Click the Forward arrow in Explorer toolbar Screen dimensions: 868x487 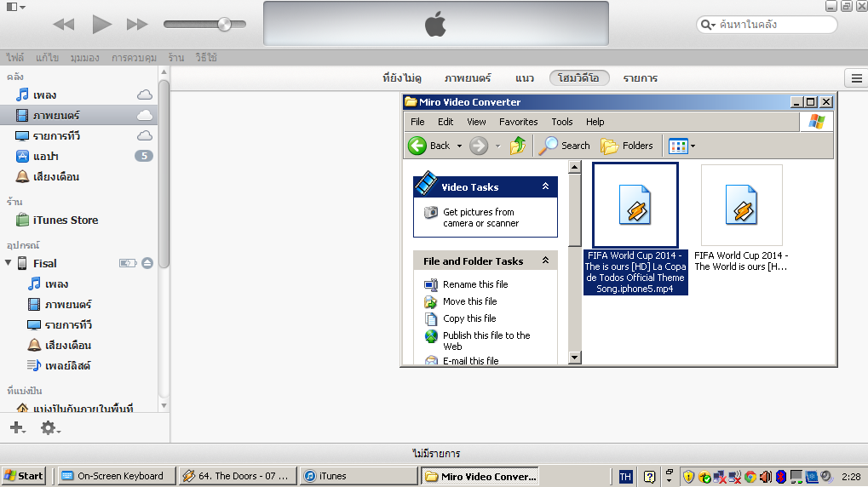point(479,146)
